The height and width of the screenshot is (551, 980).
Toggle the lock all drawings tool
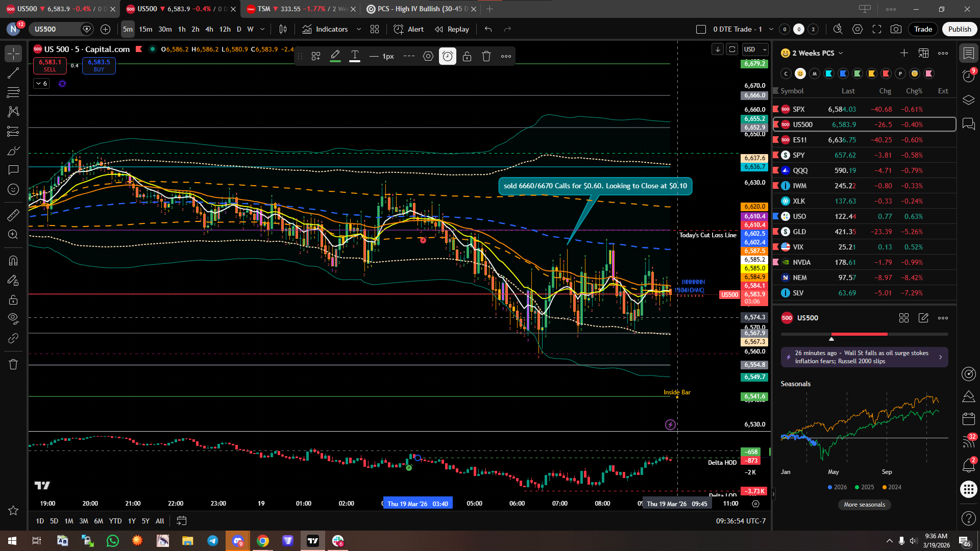pos(13,300)
